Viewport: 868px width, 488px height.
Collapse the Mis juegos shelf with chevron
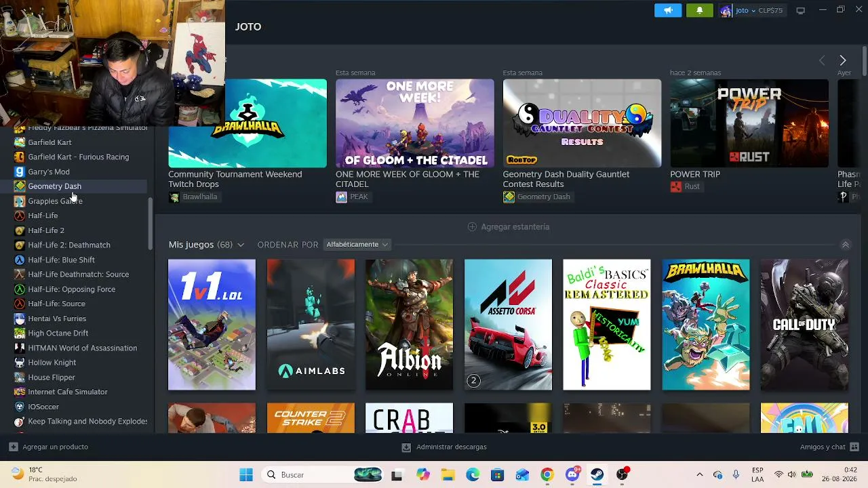point(845,245)
